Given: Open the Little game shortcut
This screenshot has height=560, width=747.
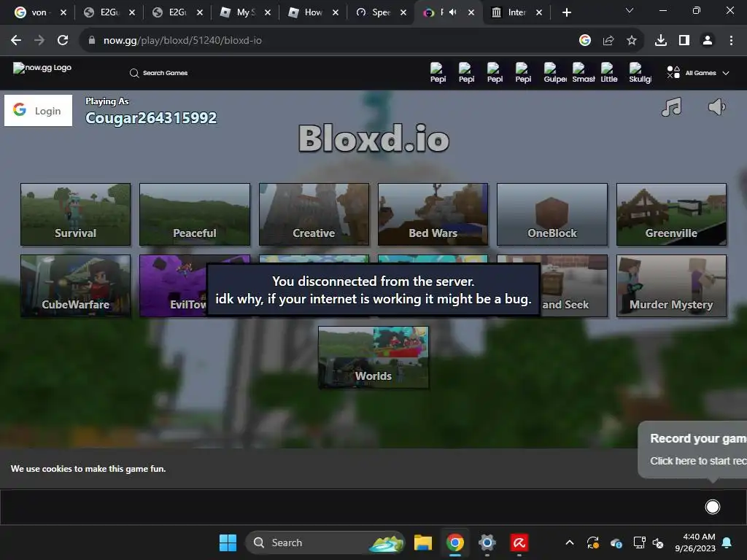Looking at the screenshot, I should 608,73.
